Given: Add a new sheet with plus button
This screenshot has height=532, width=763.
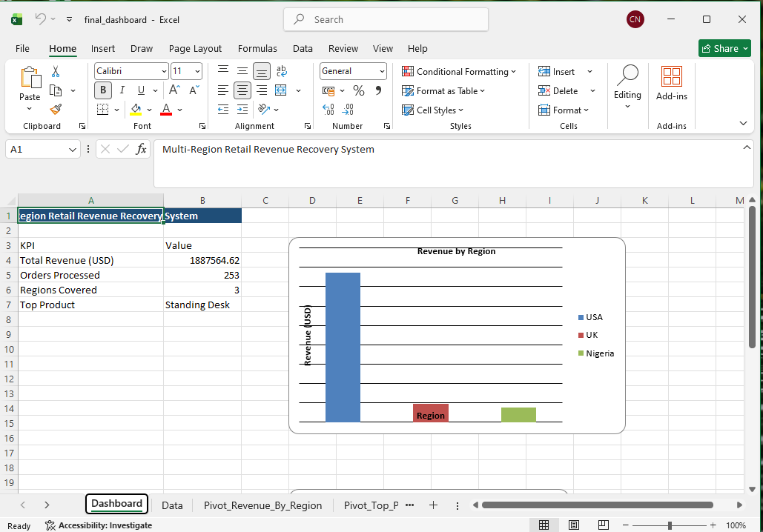Looking at the screenshot, I should (x=433, y=505).
